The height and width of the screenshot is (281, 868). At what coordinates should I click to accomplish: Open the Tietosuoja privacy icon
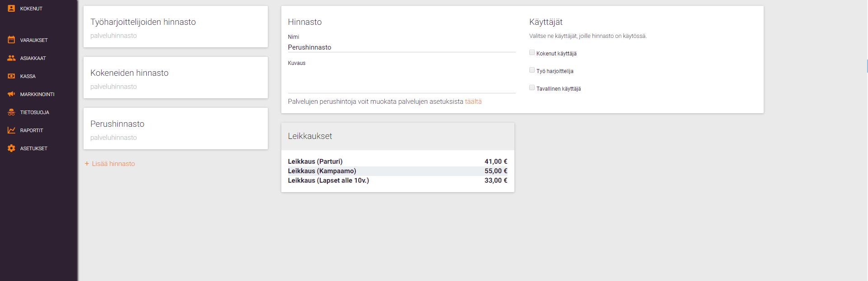click(x=11, y=112)
